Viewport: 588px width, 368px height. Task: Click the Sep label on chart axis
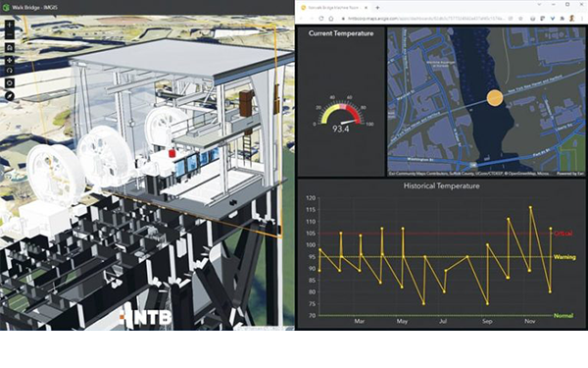(487, 321)
